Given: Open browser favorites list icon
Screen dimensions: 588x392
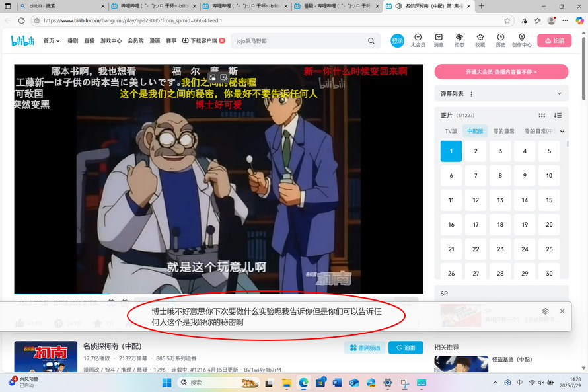Looking at the screenshot, I should point(538,20).
